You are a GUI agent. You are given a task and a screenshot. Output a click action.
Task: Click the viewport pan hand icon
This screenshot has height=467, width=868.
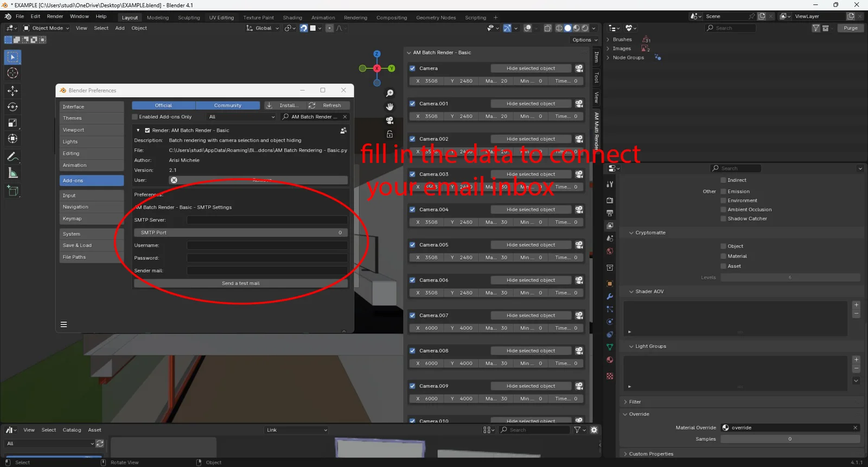click(x=390, y=107)
